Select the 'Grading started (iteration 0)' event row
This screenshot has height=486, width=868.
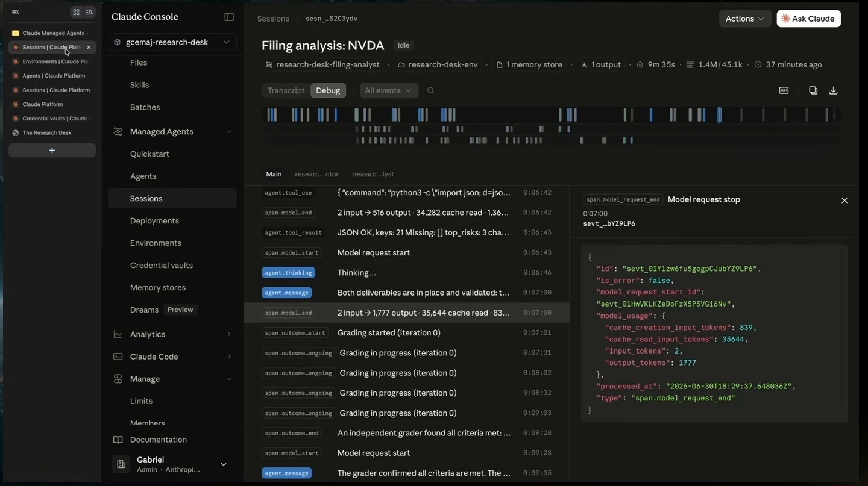click(x=406, y=332)
